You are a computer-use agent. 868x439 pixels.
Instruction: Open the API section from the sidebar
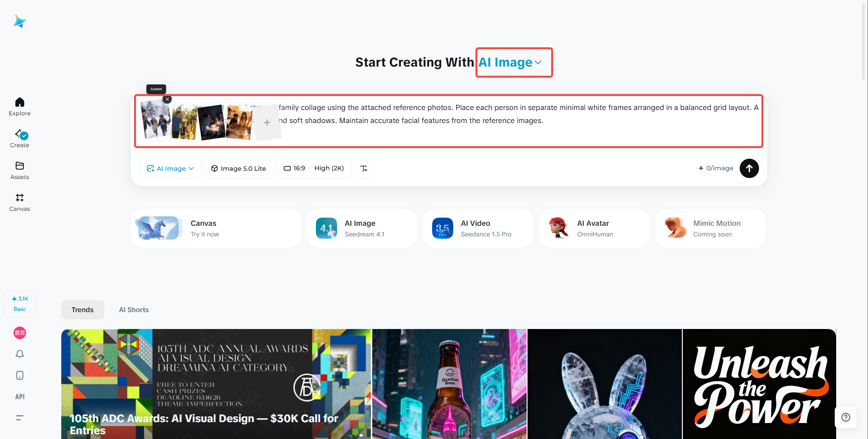pos(19,396)
